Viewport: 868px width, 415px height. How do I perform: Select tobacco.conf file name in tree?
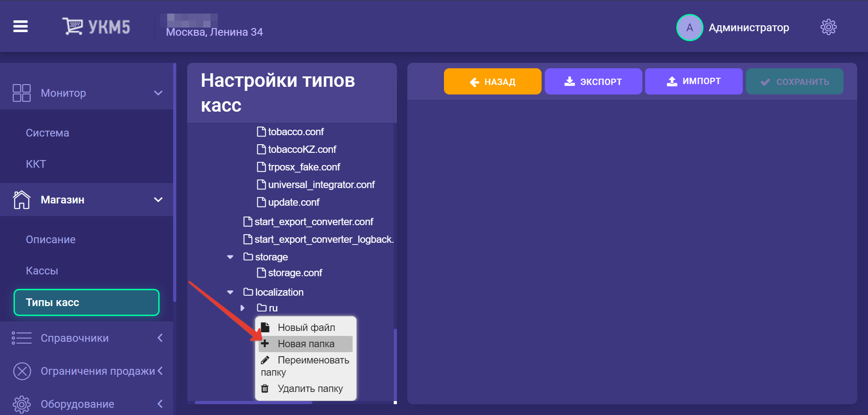pyautogui.click(x=296, y=132)
